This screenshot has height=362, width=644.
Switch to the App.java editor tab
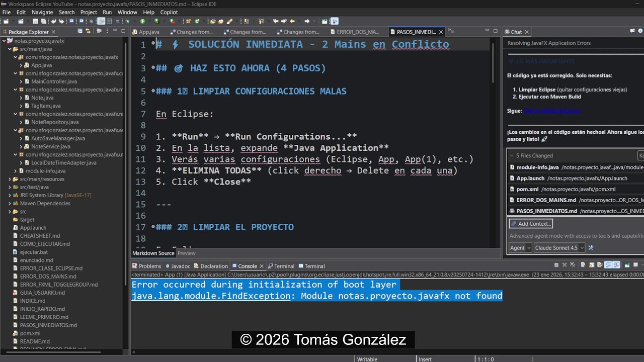(146, 32)
